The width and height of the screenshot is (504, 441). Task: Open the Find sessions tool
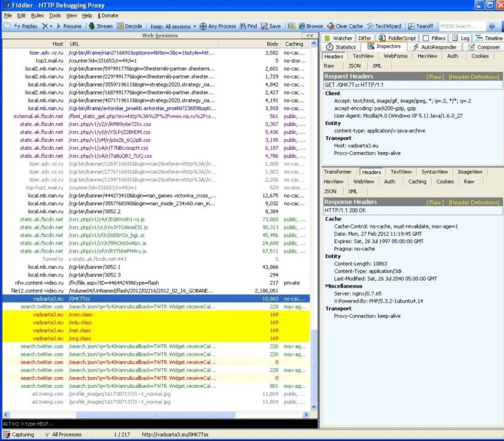coord(248,26)
